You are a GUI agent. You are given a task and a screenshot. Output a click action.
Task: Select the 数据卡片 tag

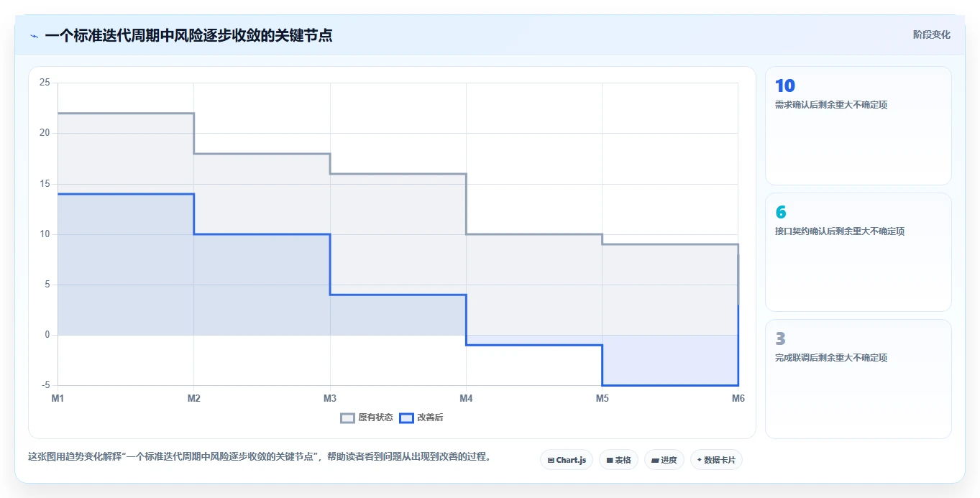tap(716, 460)
